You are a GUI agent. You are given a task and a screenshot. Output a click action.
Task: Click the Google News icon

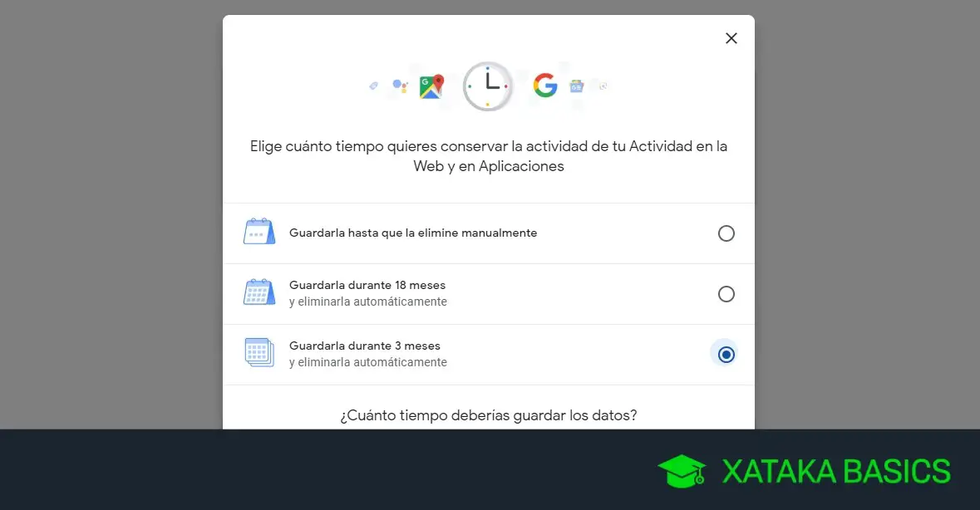tap(576, 86)
